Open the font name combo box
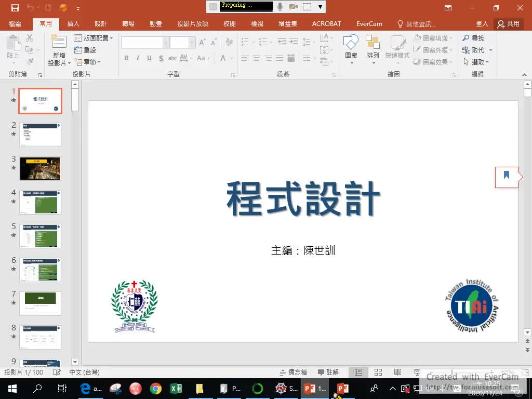 [145, 43]
